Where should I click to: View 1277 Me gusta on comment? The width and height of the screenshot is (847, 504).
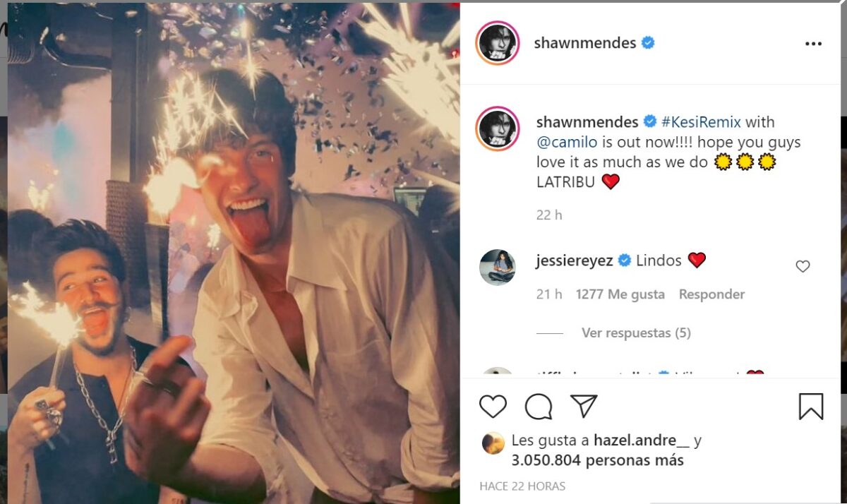pos(620,294)
